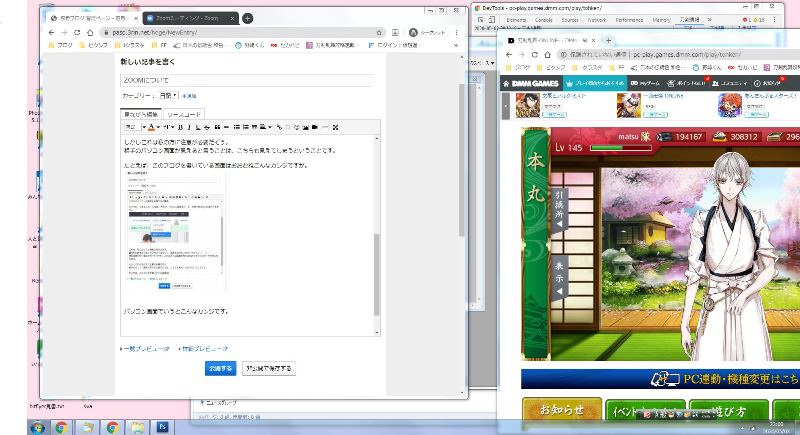800x435 pixels.
Task: Click the save as private button
Action: pyautogui.click(x=269, y=368)
